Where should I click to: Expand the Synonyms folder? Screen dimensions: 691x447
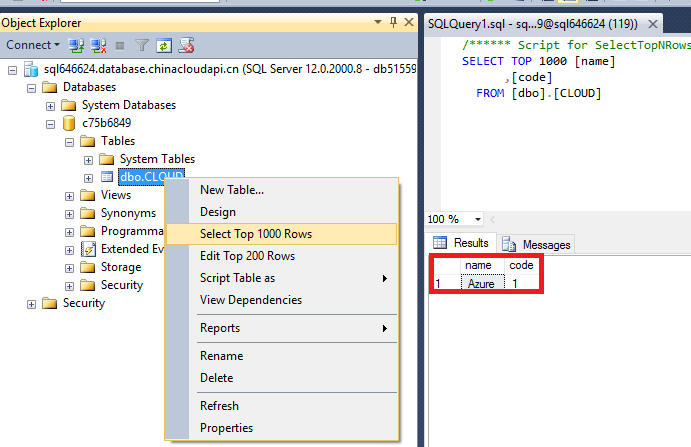pyautogui.click(x=69, y=214)
